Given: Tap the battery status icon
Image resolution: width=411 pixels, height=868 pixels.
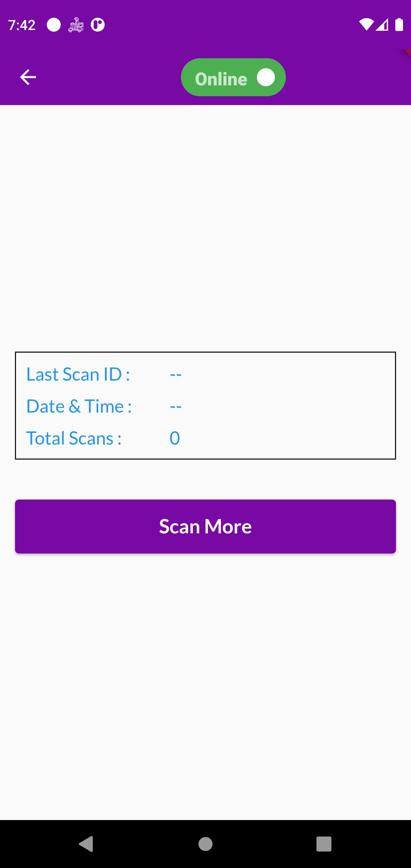Looking at the screenshot, I should tap(399, 25).
